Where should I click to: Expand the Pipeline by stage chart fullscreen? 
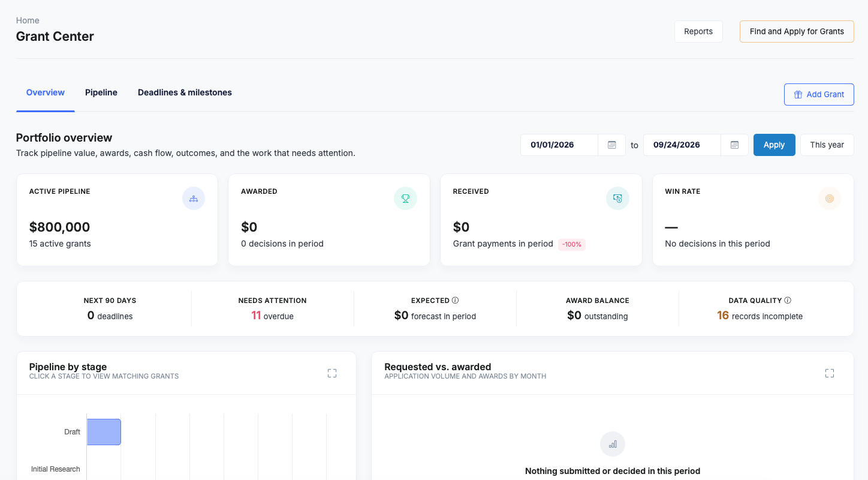tap(332, 373)
